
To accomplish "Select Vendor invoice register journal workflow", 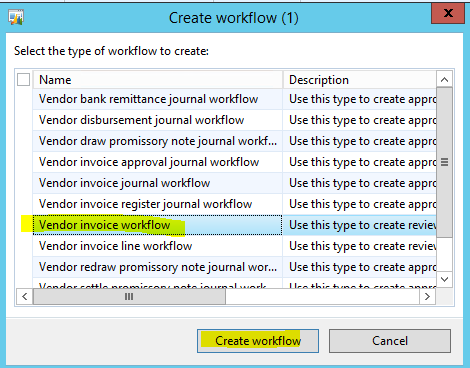I will [234, 204].
